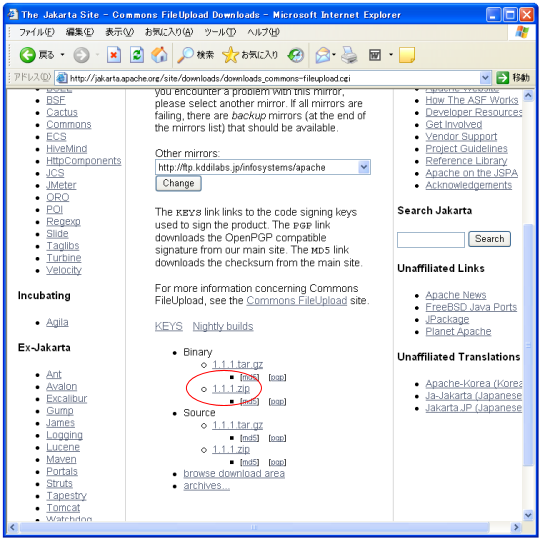Open the How The ASF Works link
The height and width of the screenshot is (539, 540).
(x=471, y=100)
